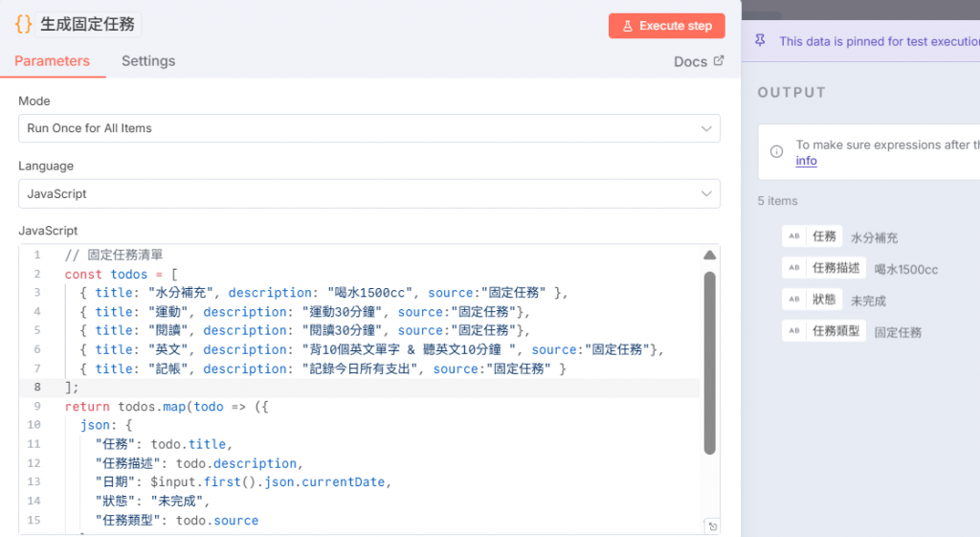The image size is (980, 537).
Task: Click code line 9 return todos.map
Action: tap(167, 407)
